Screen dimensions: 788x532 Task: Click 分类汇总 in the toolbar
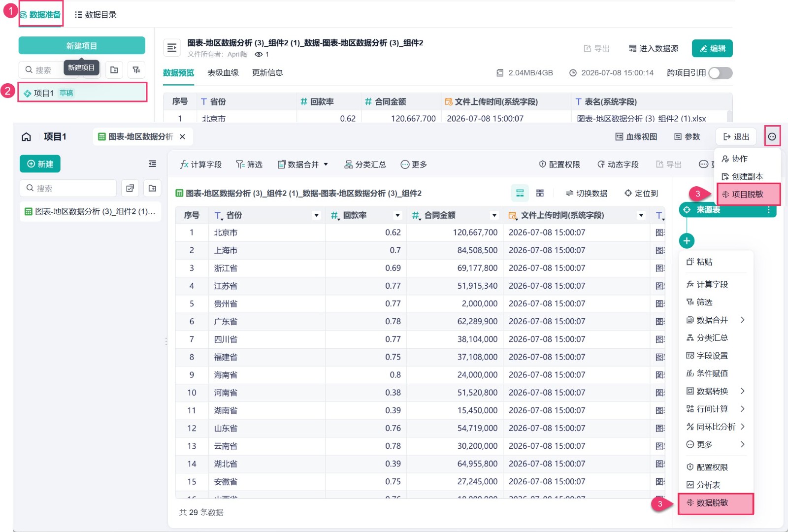(365, 165)
